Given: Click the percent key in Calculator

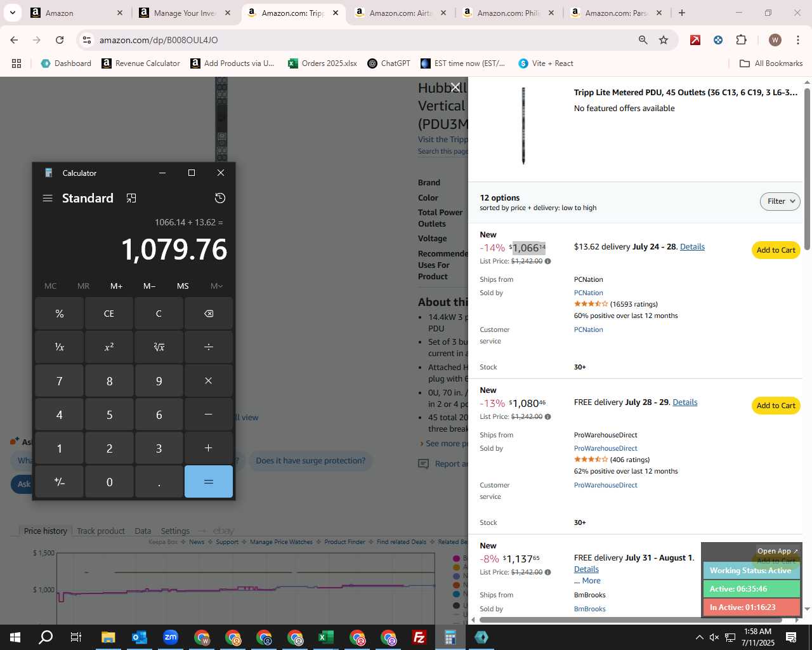Looking at the screenshot, I should point(60,314).
